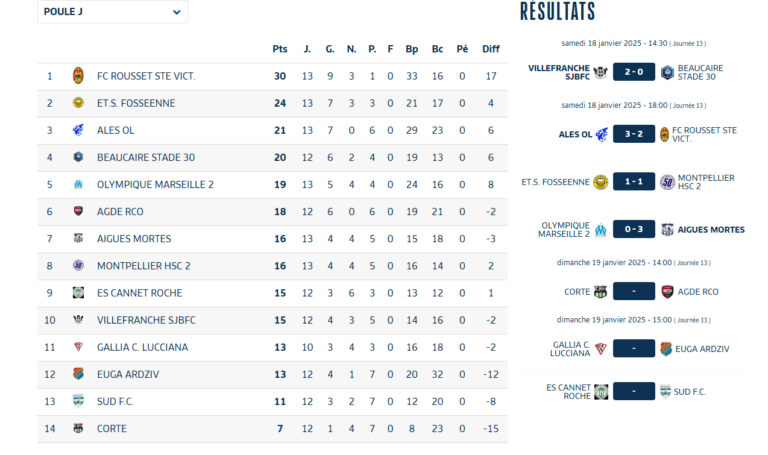Select BEAUCAIRE STADE 30 in the standings
The image size is (768, 455).
[x=145, y=158]
